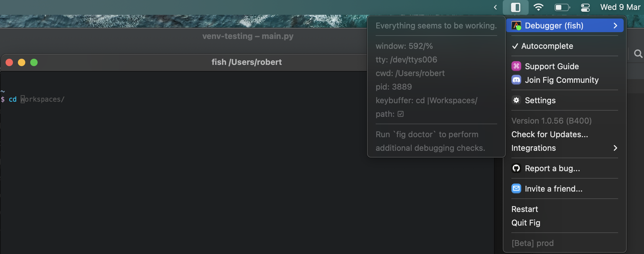This screenshot has width=644, height=254.
Task: Click the gear icon beside Settings
Action: [x=516, y=100]
